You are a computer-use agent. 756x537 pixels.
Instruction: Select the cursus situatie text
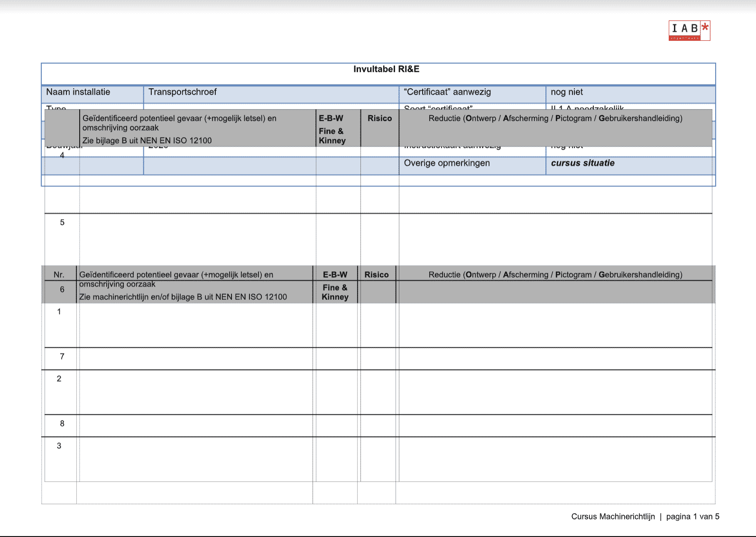tap(582, 163)
